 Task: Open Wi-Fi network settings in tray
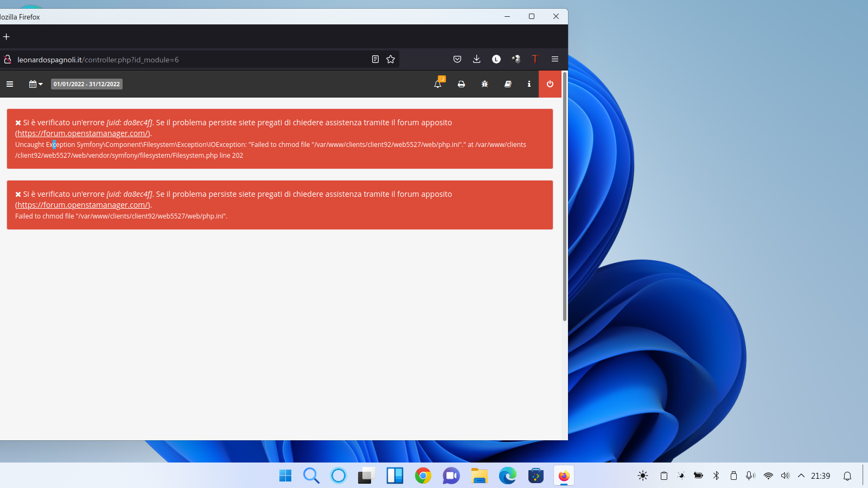click(768, 476)
